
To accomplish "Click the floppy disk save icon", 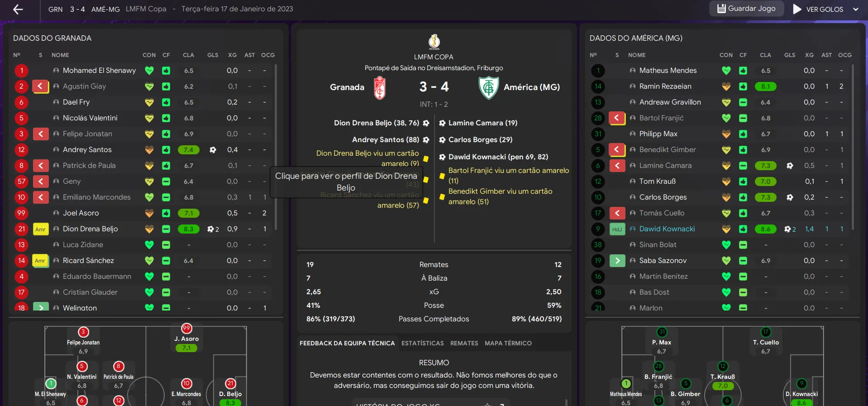I will pyautogui.click(x=721, y=9).
